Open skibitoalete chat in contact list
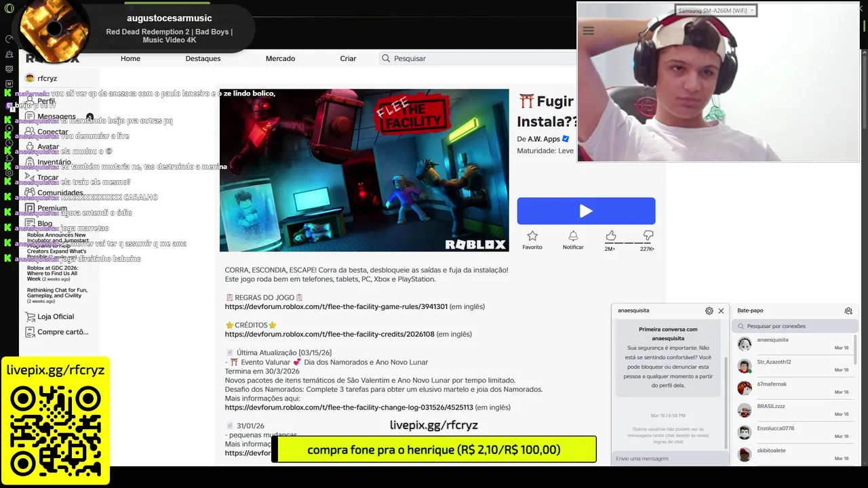This screenshot has width=868, height=488. click(794, 454)
